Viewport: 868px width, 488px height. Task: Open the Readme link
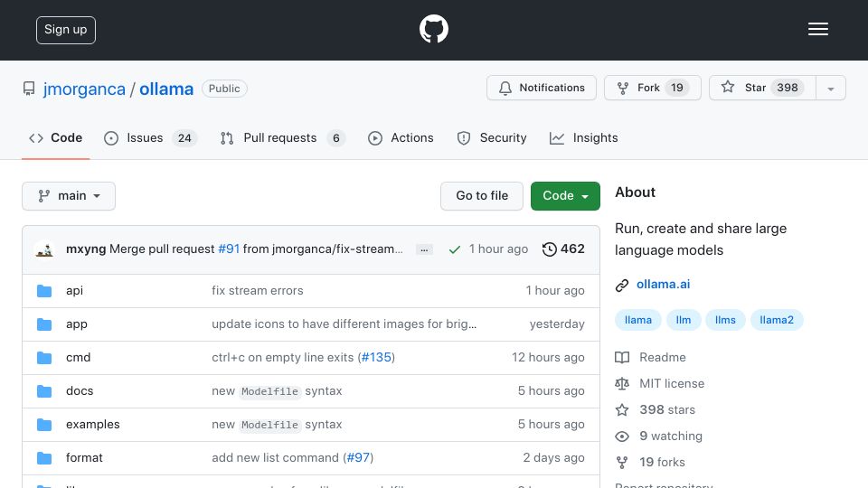[663, 358]
